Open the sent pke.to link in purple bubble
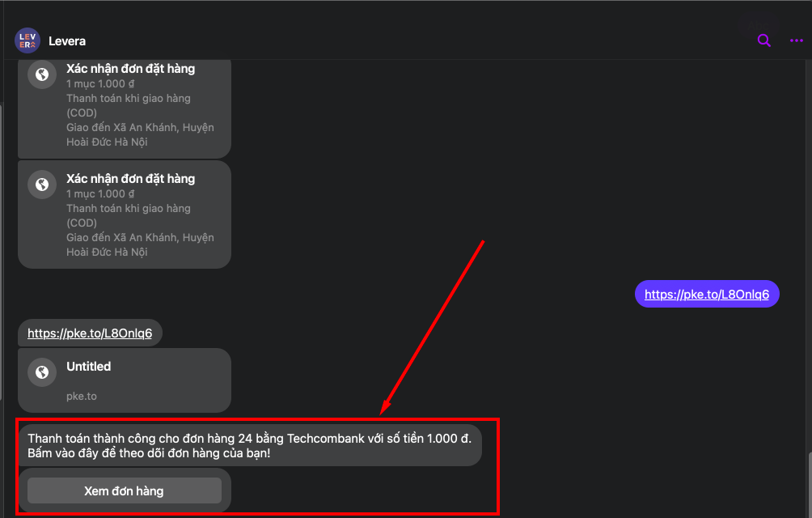This screenshot has width=812, height=518. click(x=706, y=294)
